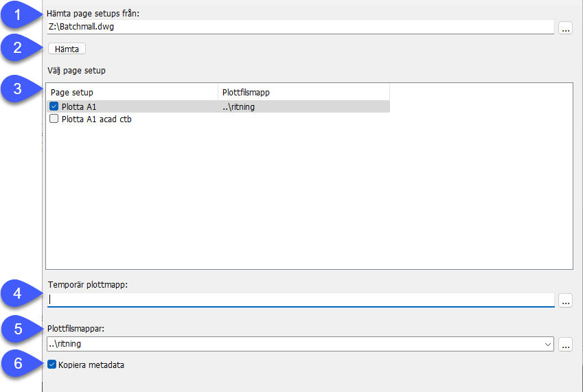Click the Page setup column header

tap(132, 92)
